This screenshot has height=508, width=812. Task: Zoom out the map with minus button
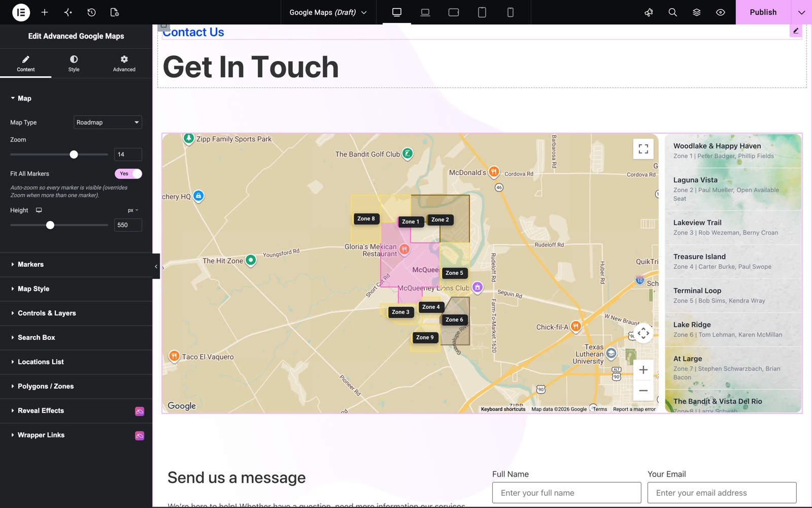tap(644, 391)
